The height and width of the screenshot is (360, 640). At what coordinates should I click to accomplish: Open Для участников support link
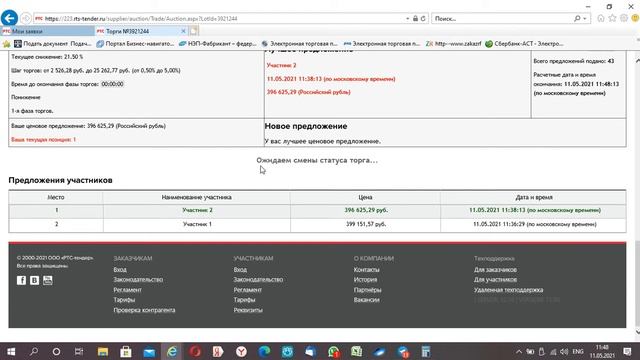tap(495, 280)
